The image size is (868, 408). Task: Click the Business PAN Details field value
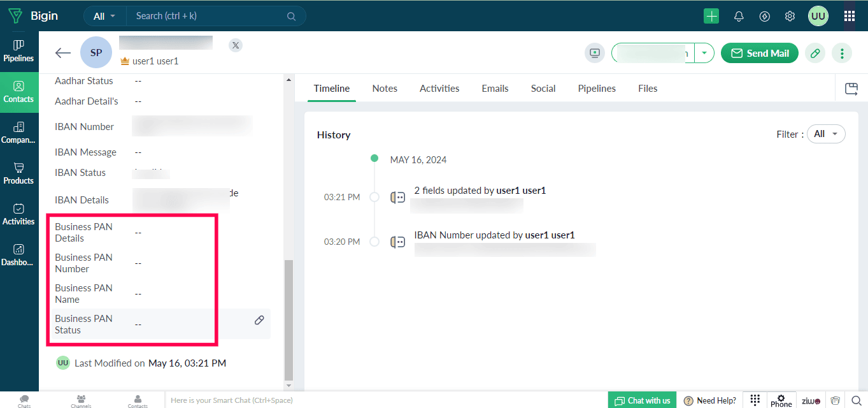pos(138,233)
